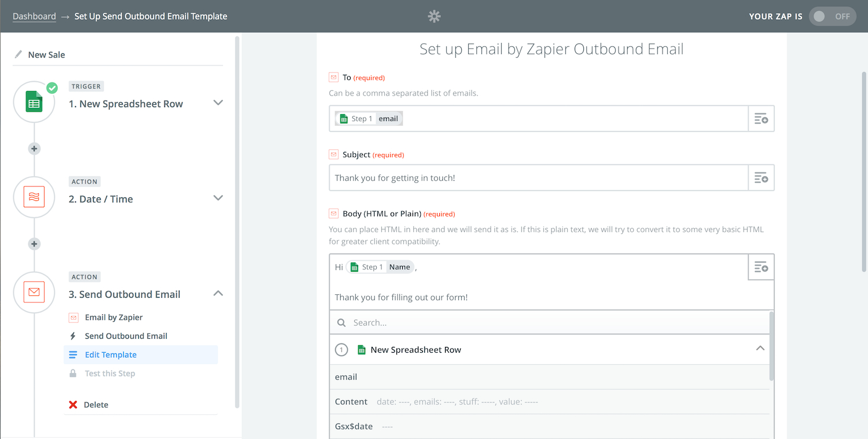Open Test this Step

coord(110,373)
